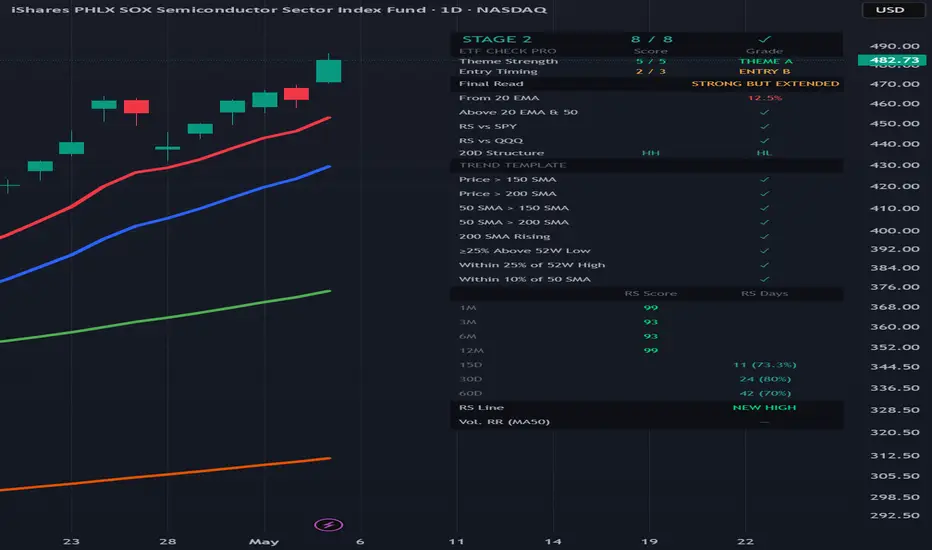Click the Within 25% of 52W High checkmark
This screenshot has width=932, height=550.
click(764, 265)
